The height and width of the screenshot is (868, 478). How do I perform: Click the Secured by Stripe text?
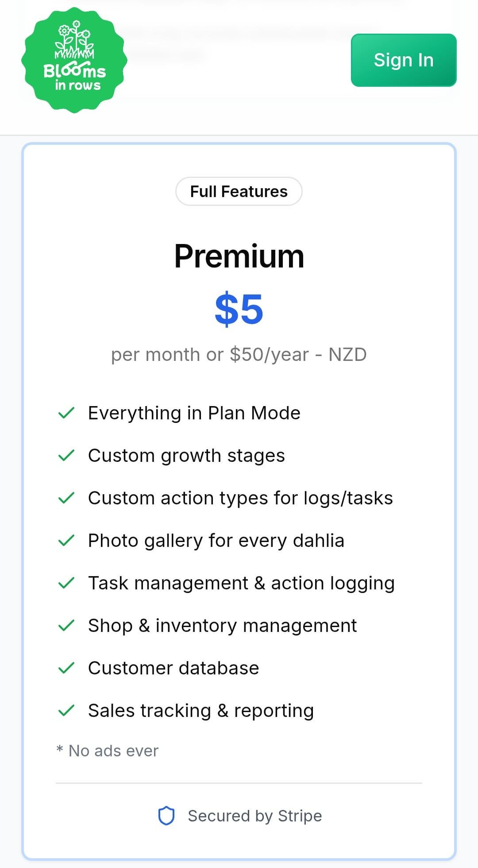pyautogui.click(x=254, y=816)
